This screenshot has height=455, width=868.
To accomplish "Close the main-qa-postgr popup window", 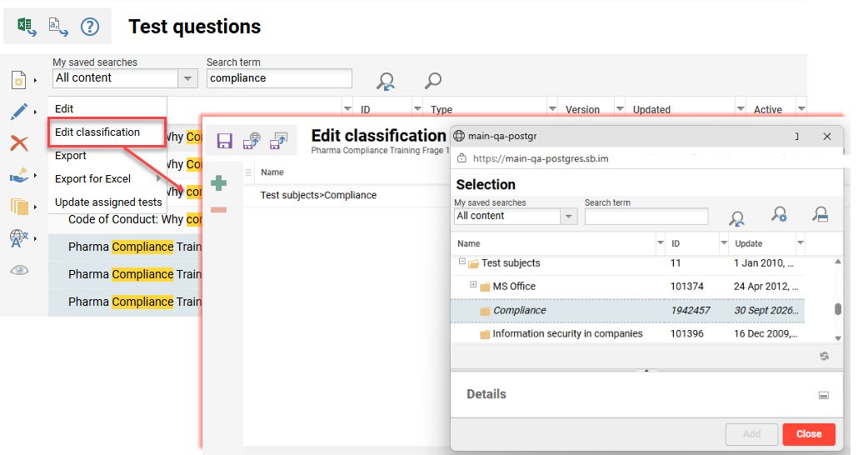I will 827,136.
